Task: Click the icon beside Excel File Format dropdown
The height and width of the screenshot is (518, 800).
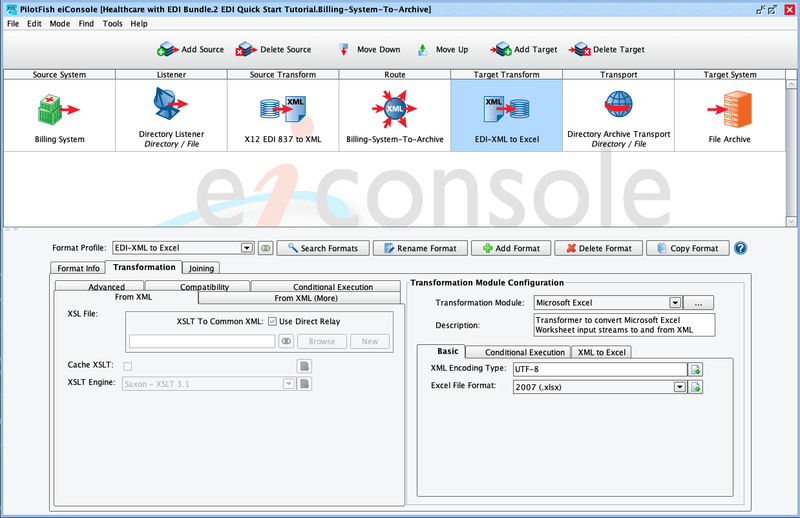Action: point(695,387)
